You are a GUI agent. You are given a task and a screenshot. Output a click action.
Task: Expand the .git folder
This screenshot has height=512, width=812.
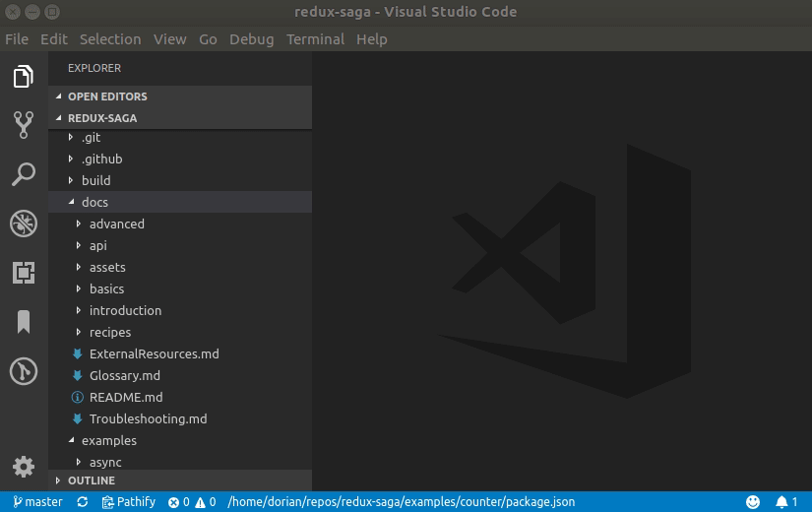point(180,137)
